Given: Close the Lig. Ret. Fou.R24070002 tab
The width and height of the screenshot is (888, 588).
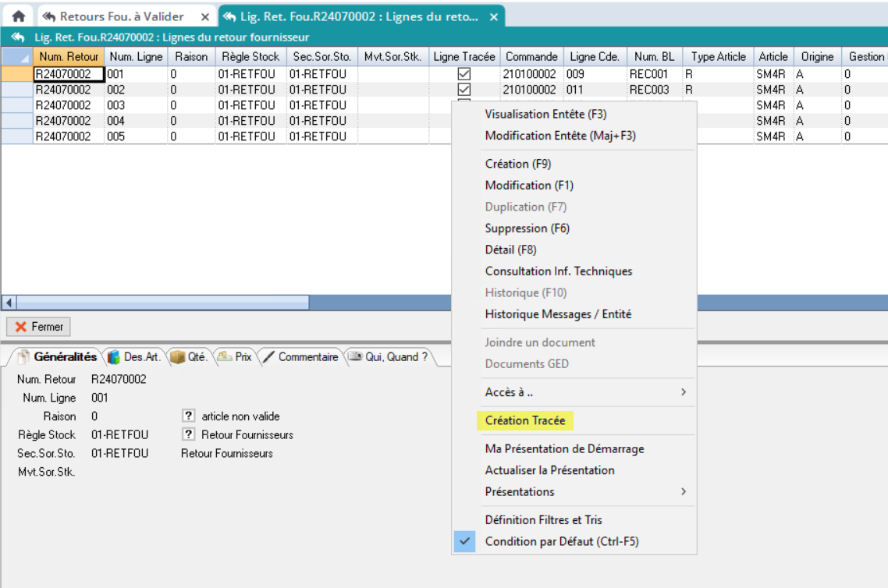Looking at the screenshot, I should pyautogui.click(x=495, y=16).
